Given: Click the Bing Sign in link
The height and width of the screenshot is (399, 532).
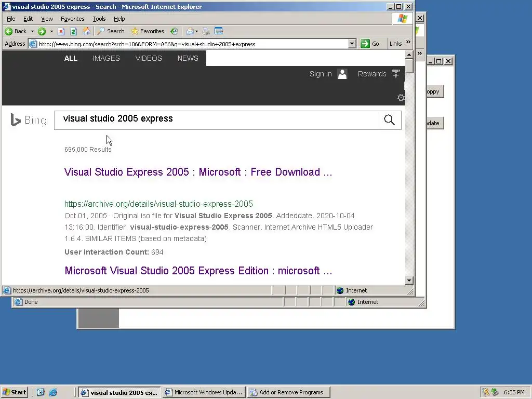Looking at the screenshot, I should tap(321, 74).
